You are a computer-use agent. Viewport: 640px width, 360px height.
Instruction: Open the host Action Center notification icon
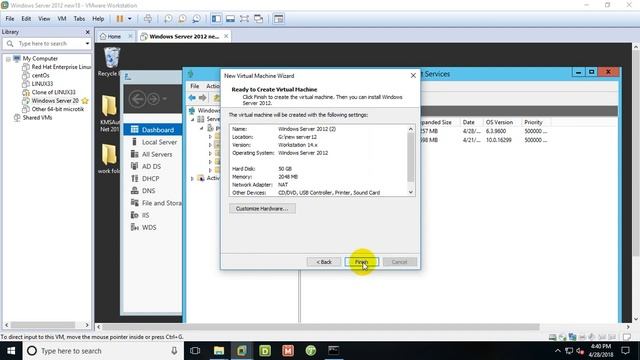(625, 351)
